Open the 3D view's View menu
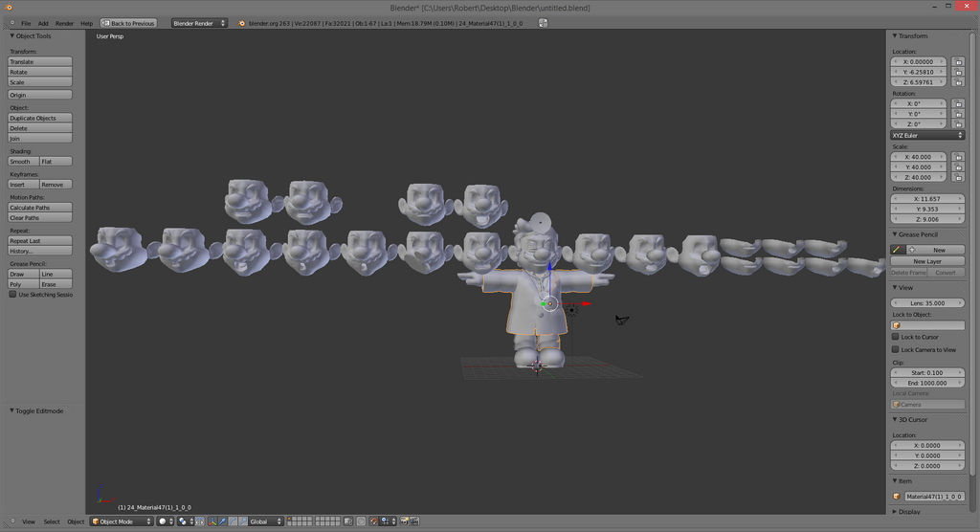Image resolution: width=980 pixels, height=532 pixels. [x=29, y=521]
